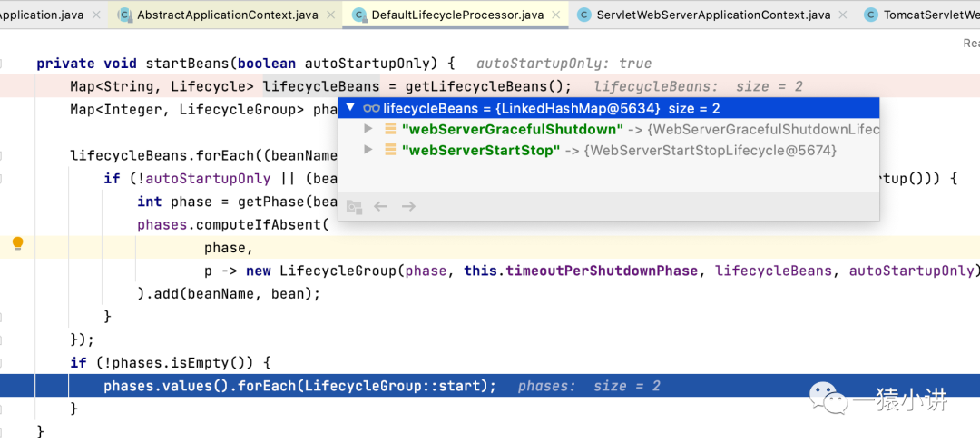Click LifecycleGroup::start on execution line
Screen dimensions: 980x443
(395, 386)
